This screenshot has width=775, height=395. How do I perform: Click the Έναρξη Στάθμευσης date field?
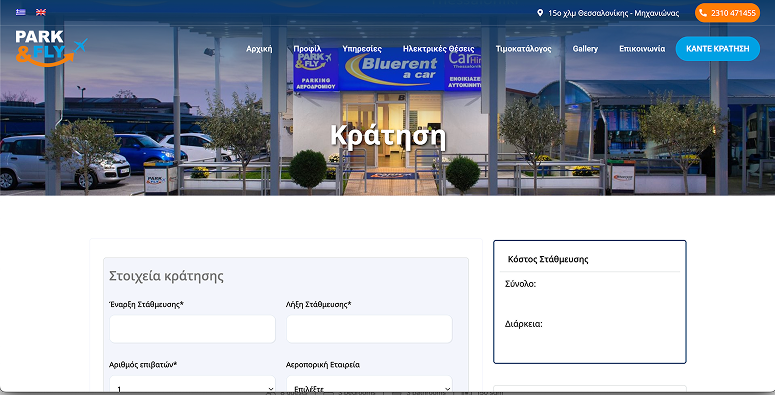pos(192,329)
